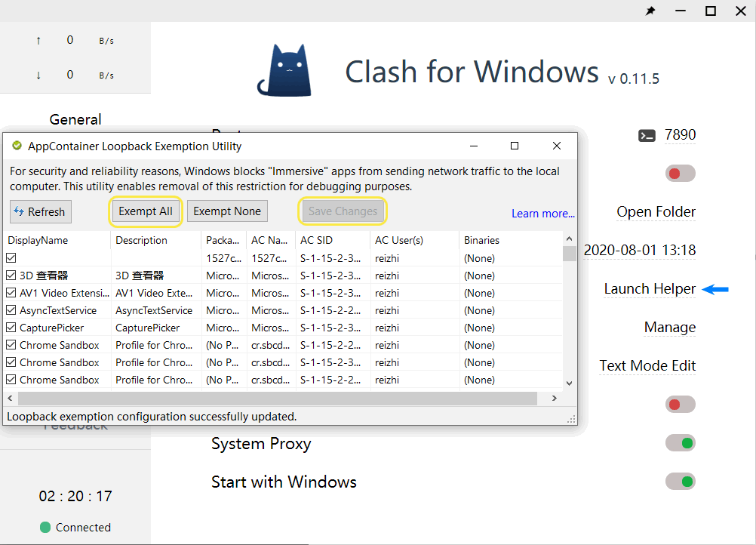Click the AC SID column header
Viewport: 756px width, 545px height.
tap(316, 240)
